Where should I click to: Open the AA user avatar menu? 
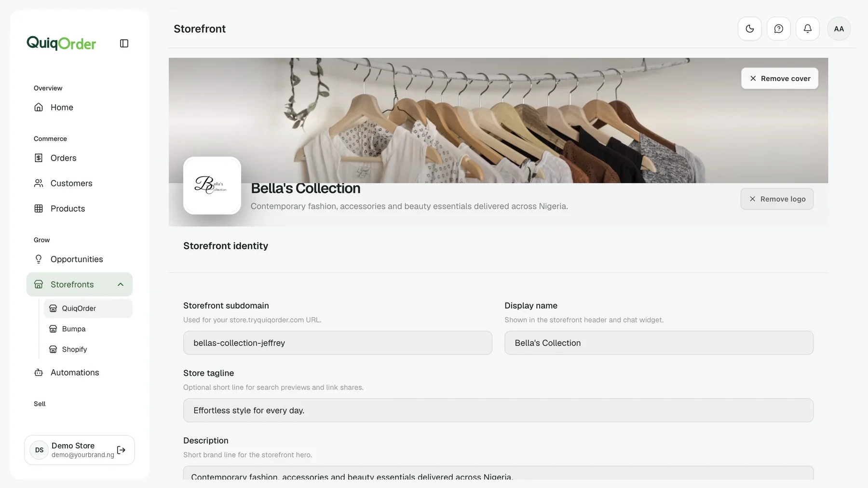[839, 29]
